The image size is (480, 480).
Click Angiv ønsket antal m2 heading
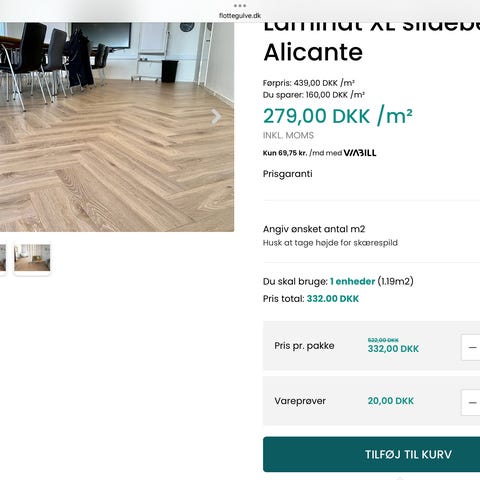tap(314, 229)
